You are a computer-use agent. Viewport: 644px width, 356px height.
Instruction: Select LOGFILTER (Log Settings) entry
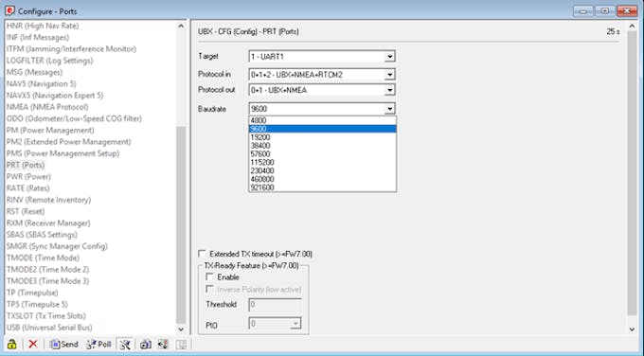(x=49, y=61)
